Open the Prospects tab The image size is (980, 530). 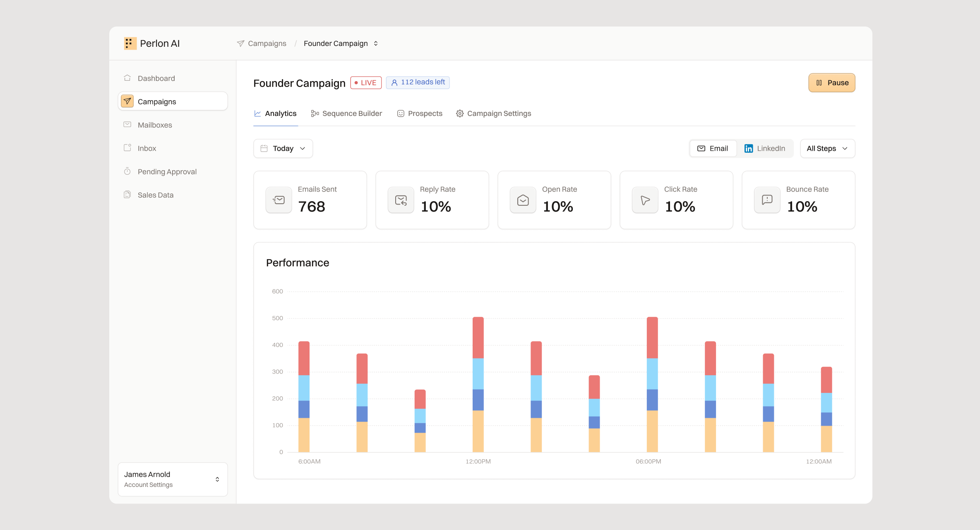point(420,113)
